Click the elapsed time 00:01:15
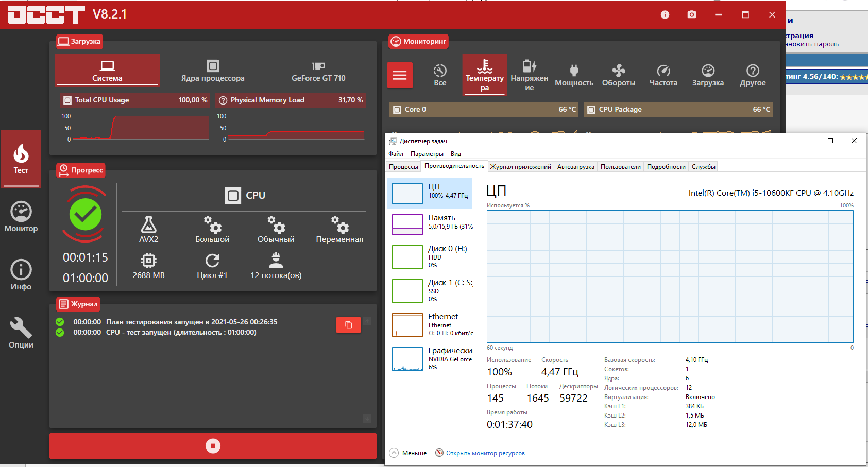Screen dimensions: 868x467 pos(86,257)
